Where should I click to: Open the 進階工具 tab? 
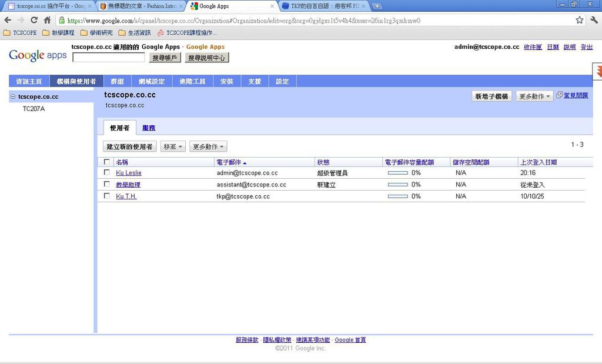click(192, 81)
